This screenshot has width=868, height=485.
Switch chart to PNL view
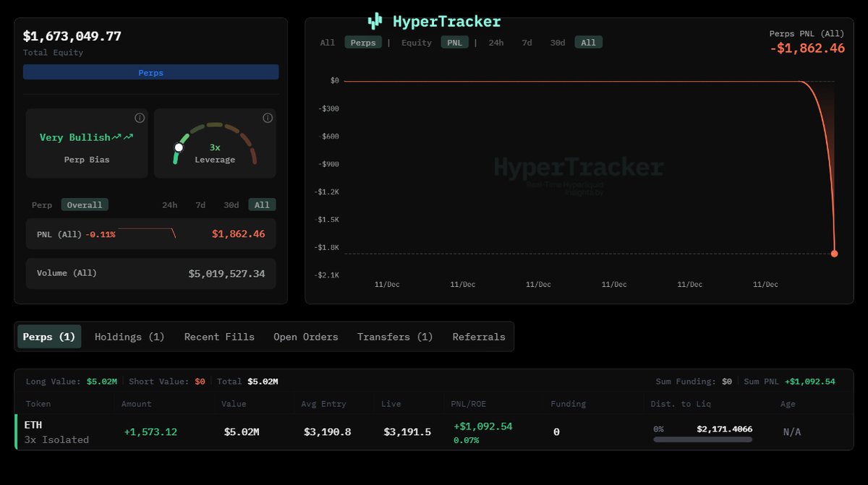(x=455, y=43)
